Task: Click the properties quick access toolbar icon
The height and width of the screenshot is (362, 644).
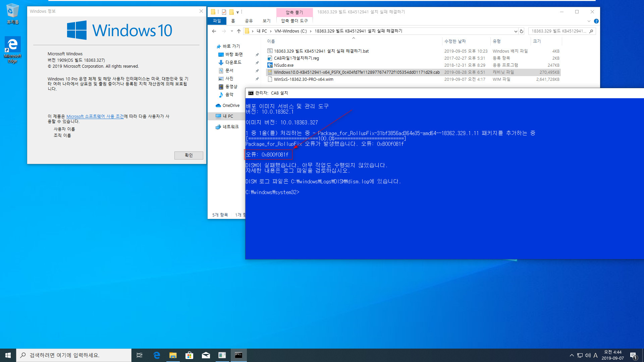Action: (x=224, y=12)
